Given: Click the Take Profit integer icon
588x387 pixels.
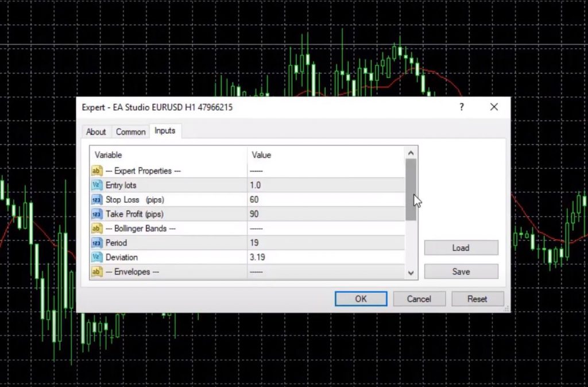Looking at the screenshot, I should tap(97, 214).
